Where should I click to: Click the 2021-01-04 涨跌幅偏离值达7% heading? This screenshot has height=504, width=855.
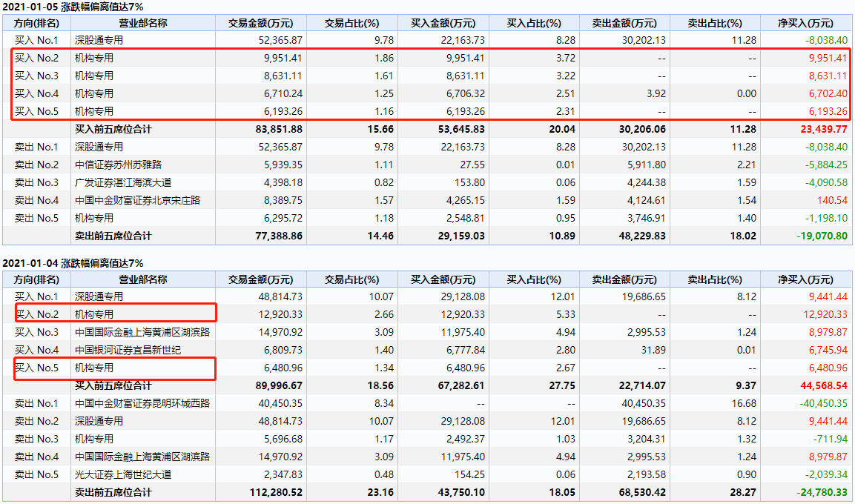pyautogui.click(x=73, y=263)
